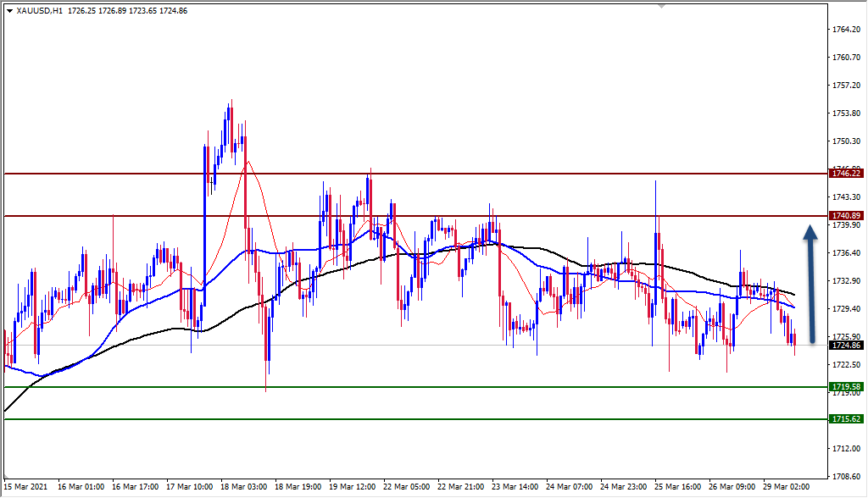Click the 1753.80 price scale value
Screen dimensions: 868x498
pyautogui.click(x=847, y=113)
